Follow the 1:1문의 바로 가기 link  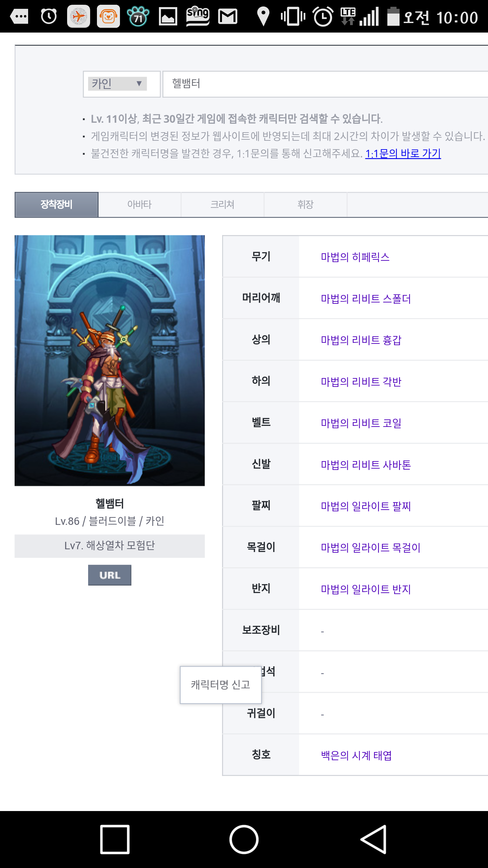[x=403, y=154]
